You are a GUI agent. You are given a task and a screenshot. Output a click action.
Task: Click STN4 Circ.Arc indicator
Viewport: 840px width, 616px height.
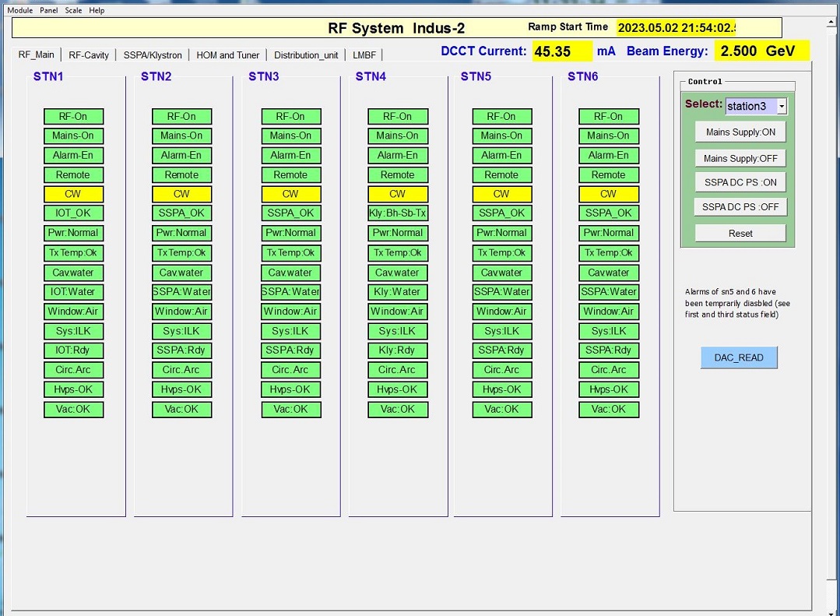[398, 369]
